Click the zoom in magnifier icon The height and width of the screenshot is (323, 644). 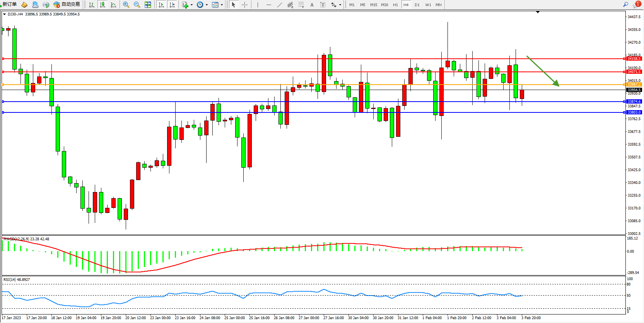point(126,5)
